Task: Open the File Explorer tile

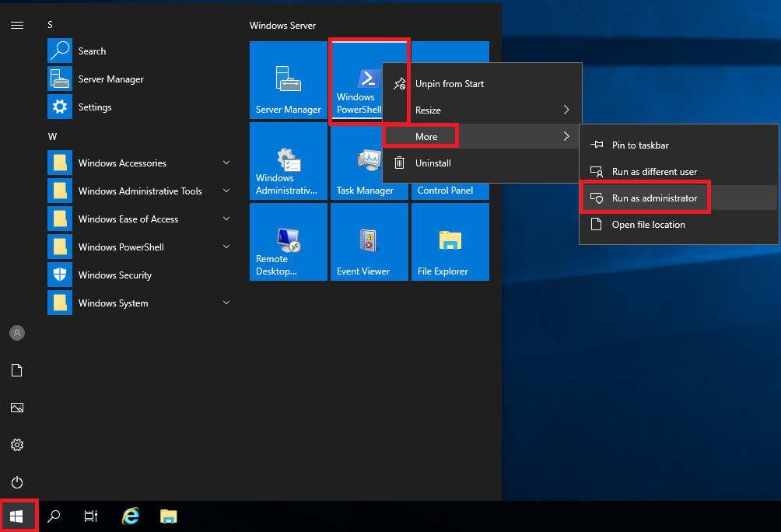Action: (450, 242)
